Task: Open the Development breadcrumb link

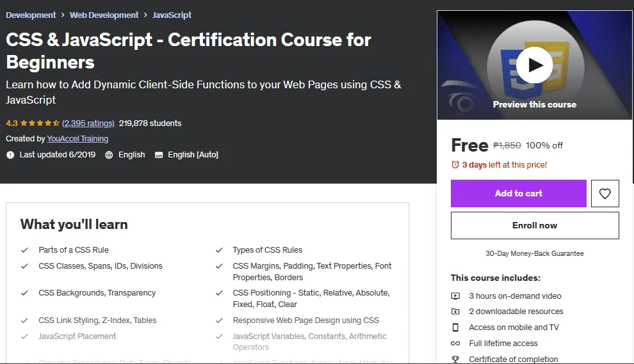Action: [31, 15]
